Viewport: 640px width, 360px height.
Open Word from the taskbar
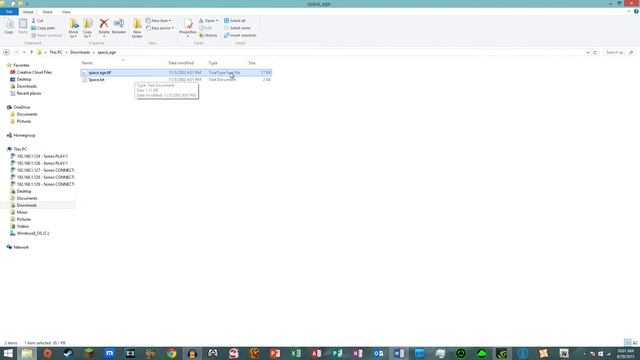point(399,353)
